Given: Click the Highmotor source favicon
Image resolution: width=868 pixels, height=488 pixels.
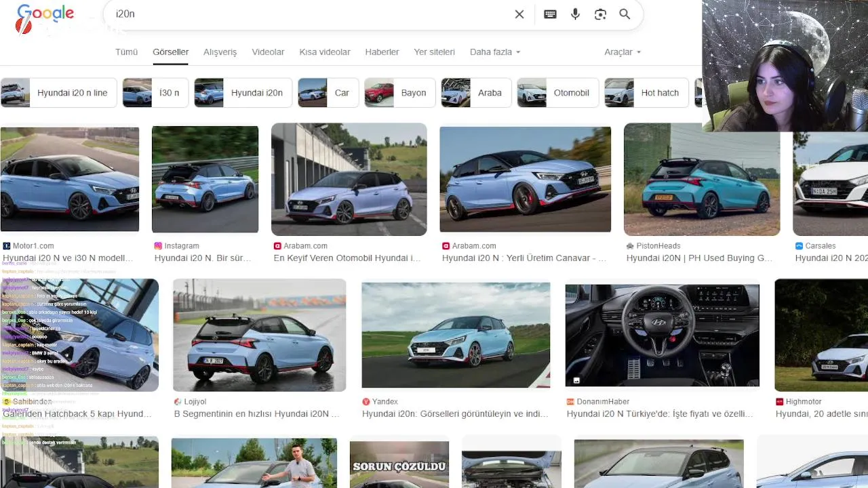Looking at the screenshot, I should click(x=780, y=402).
